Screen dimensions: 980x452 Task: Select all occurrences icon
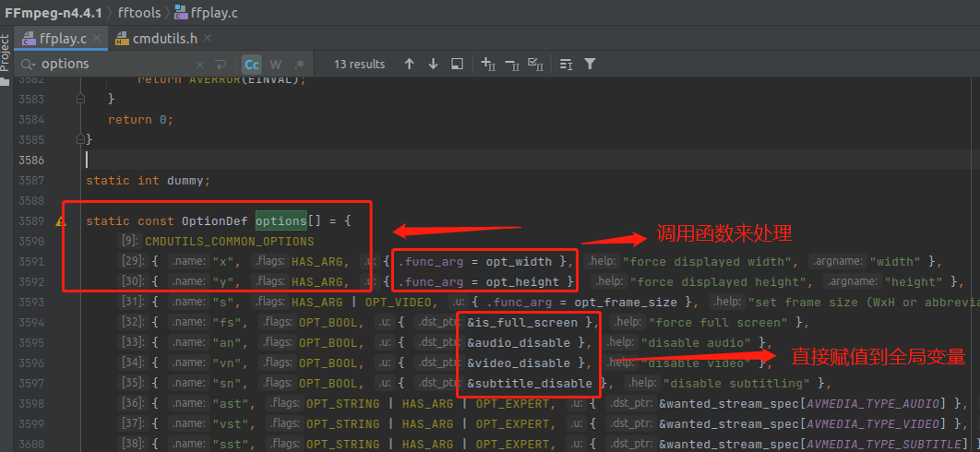pyautogui.click(x=535, y=65)
